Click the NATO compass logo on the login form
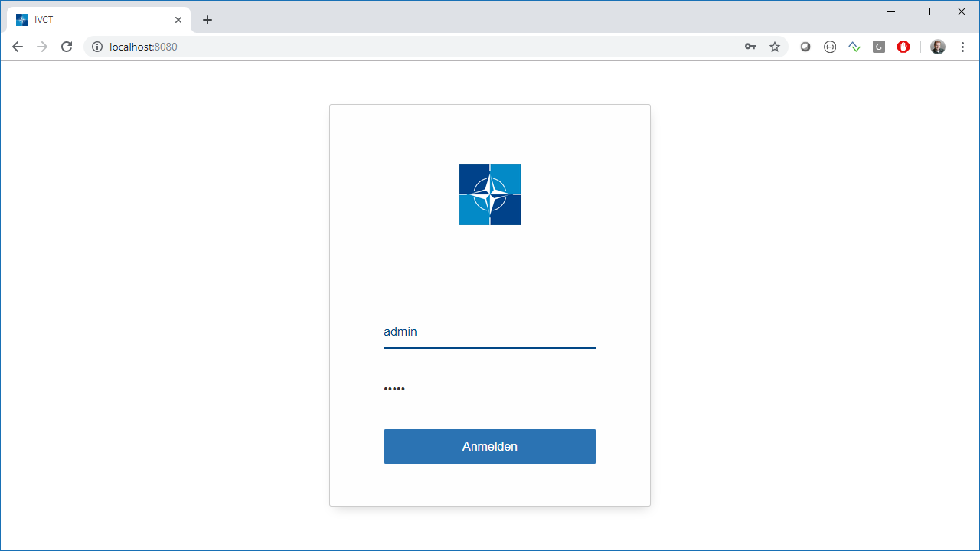This screenshot has height=551, width=980. (489, 194)
